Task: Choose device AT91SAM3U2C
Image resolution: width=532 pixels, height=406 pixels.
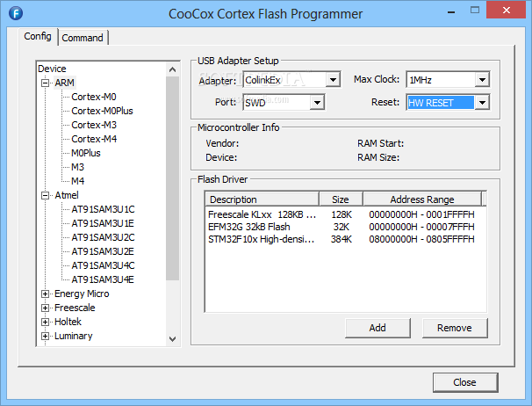Action: (x=103, y=237)
